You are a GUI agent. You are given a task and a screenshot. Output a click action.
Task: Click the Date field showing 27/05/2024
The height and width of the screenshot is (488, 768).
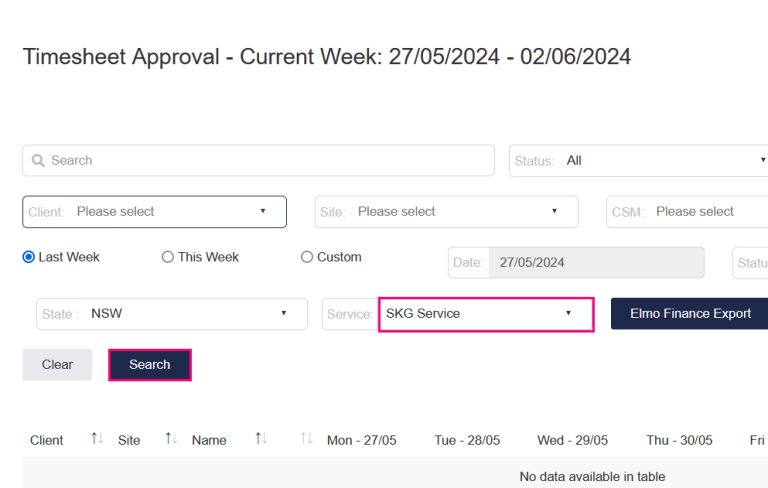pos(594,263)
